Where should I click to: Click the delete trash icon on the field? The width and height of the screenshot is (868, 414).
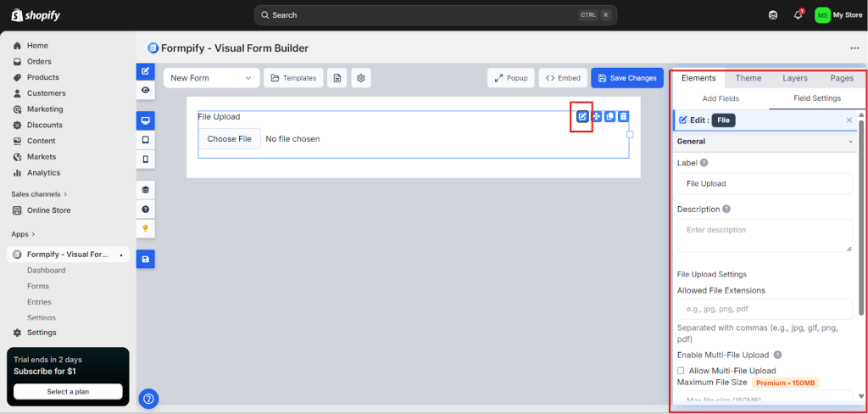tap(623, 116)
